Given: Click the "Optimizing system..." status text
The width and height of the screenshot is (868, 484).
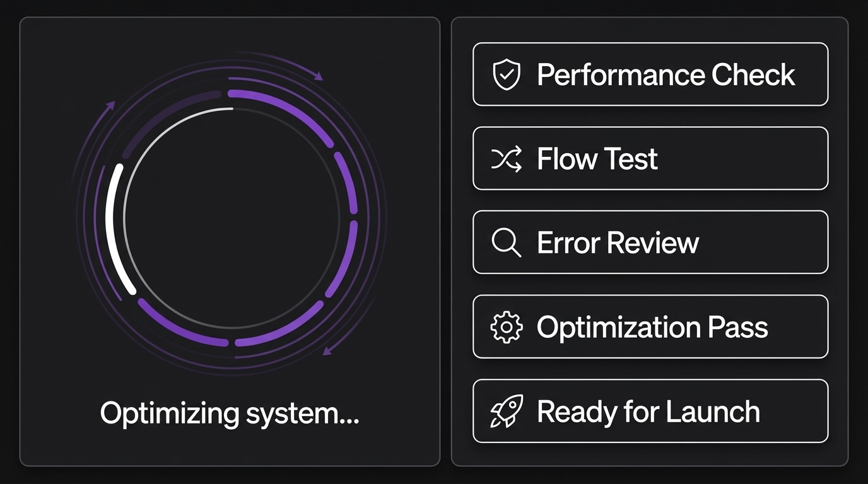Looking at the screenshot, I should click(x=230, y=413).
